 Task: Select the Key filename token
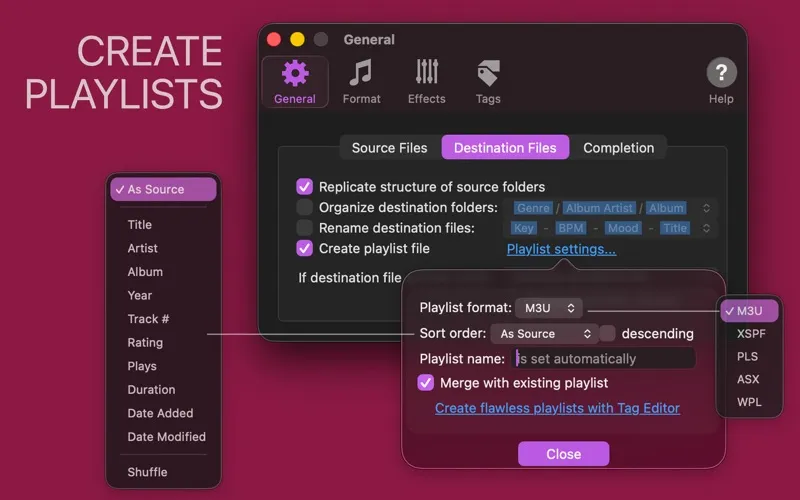click(524, 228)
